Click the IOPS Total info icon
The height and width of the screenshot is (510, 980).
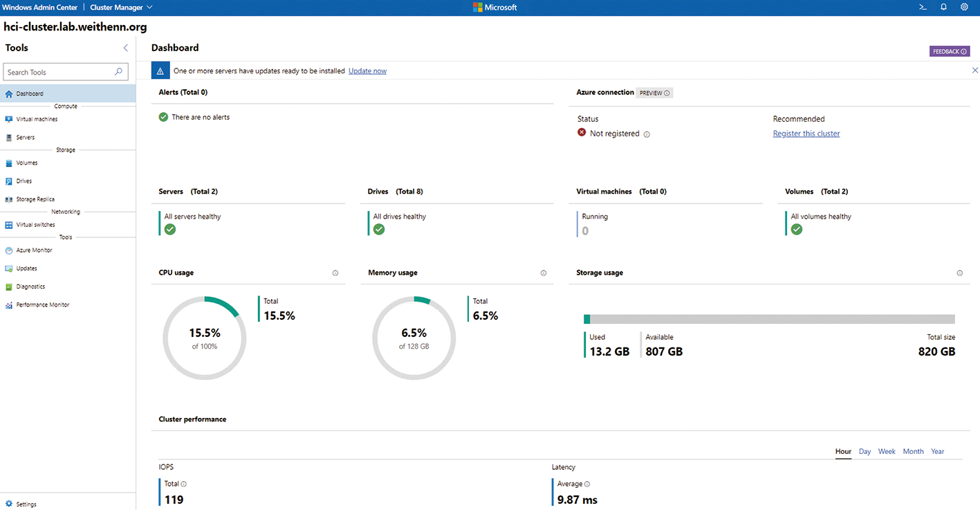click(x=184, y=484)
